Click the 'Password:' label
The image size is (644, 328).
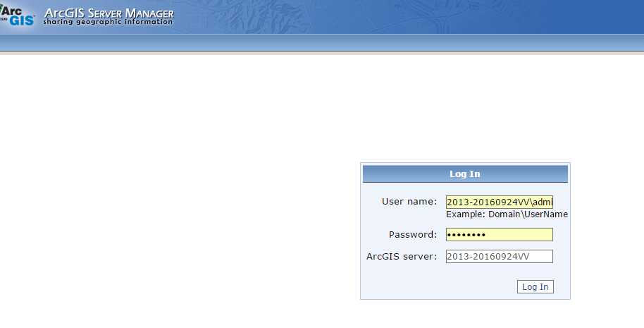413,235
